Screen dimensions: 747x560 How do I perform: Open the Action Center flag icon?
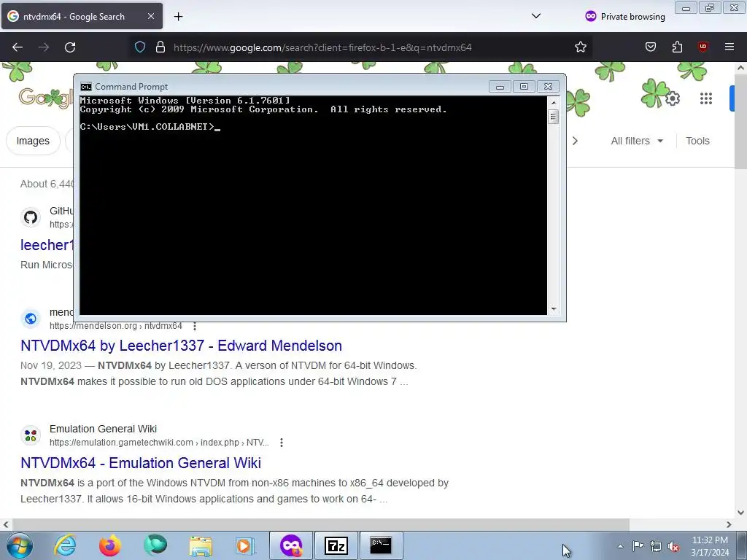click(x=638, y=546)
